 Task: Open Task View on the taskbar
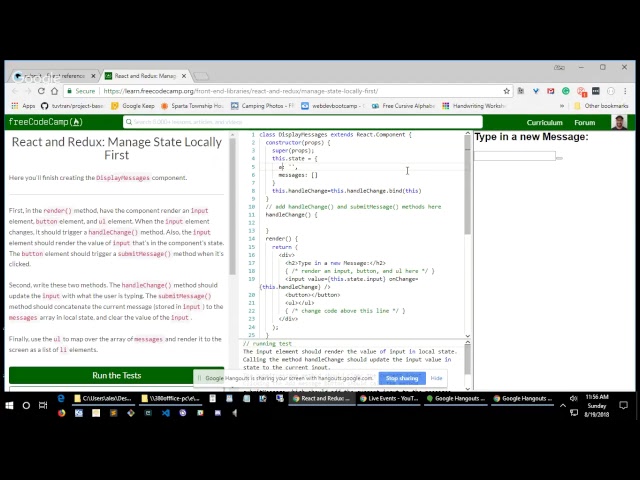point(43,405)
